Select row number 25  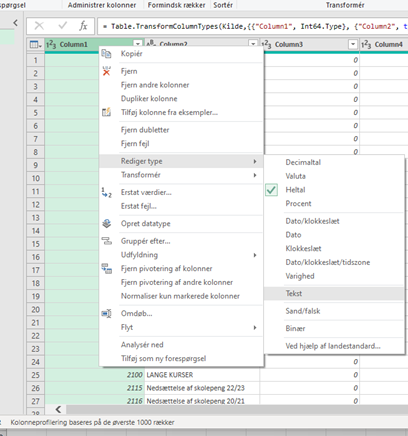click(36, 375)
